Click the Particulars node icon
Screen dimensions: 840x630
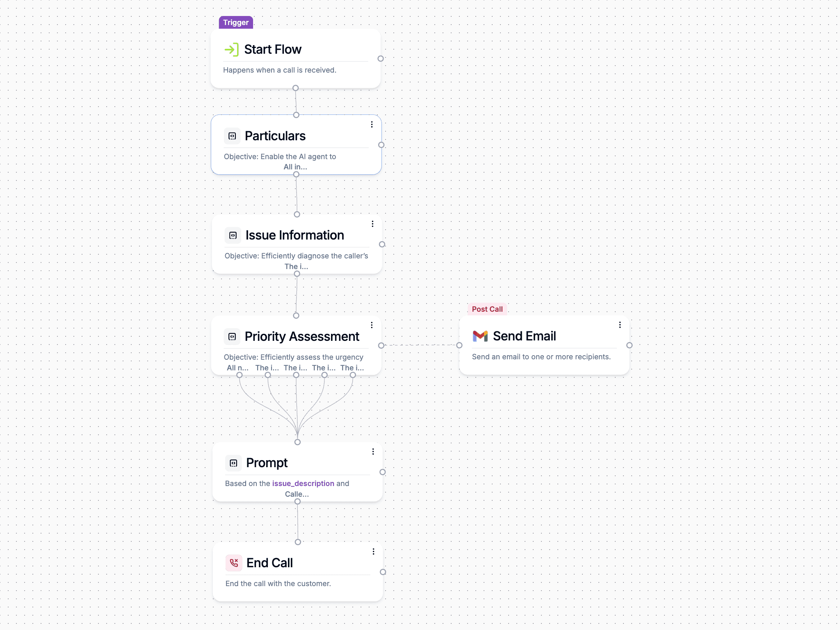[x=233, y=136]
